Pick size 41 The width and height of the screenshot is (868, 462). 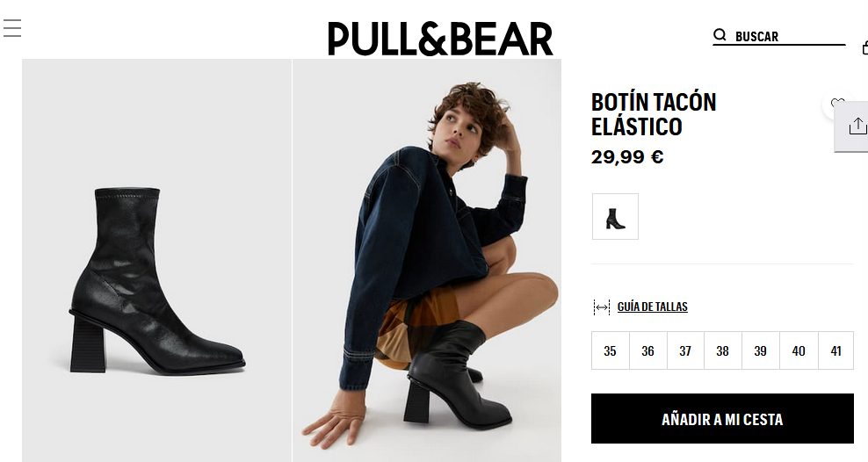[x=835, y=350]
